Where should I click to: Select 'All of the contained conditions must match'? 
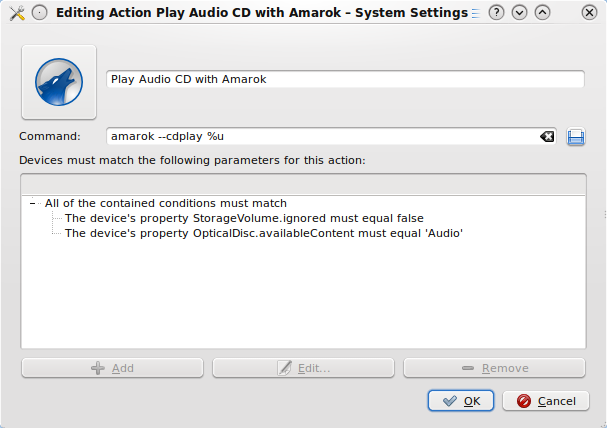(x=166, y=203)
